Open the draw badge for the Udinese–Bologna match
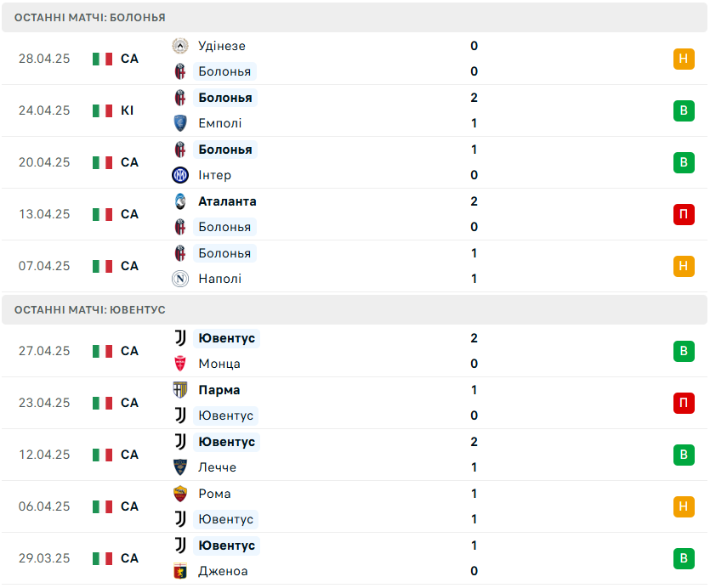 click(684, 59)
